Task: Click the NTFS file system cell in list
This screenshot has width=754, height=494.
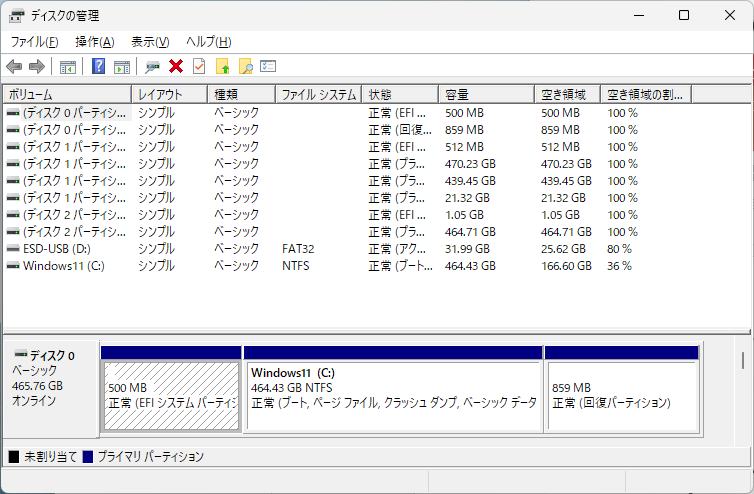Action: click(x=296, y=266)
